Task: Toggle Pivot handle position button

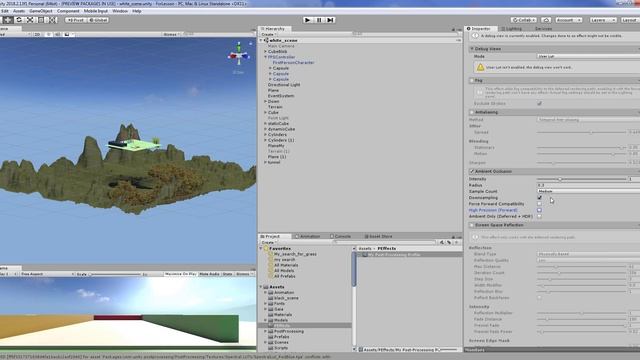Action: [76, 20]
